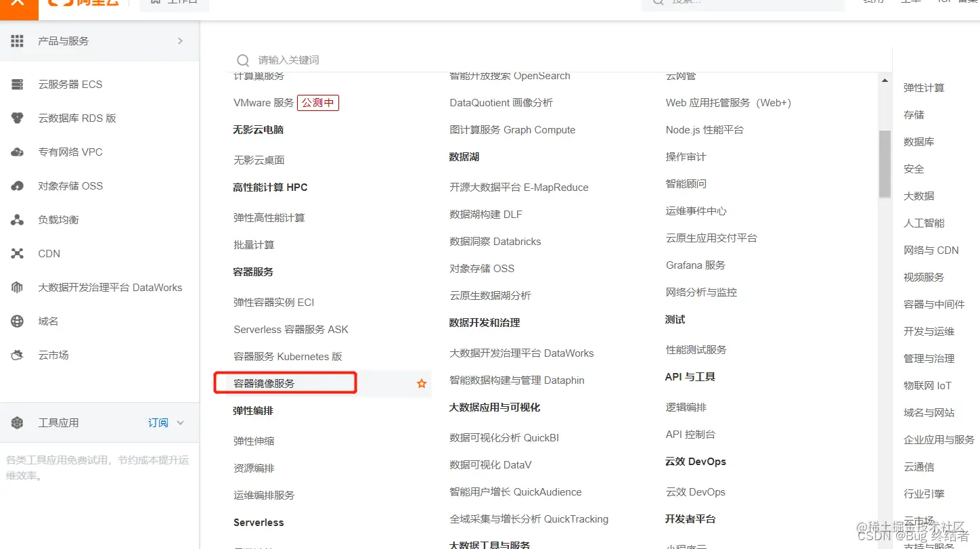Open Grafana 服务 item
The width and height of the screenshot is (980, 549).
pyautogui.click(x=695, y=265)
